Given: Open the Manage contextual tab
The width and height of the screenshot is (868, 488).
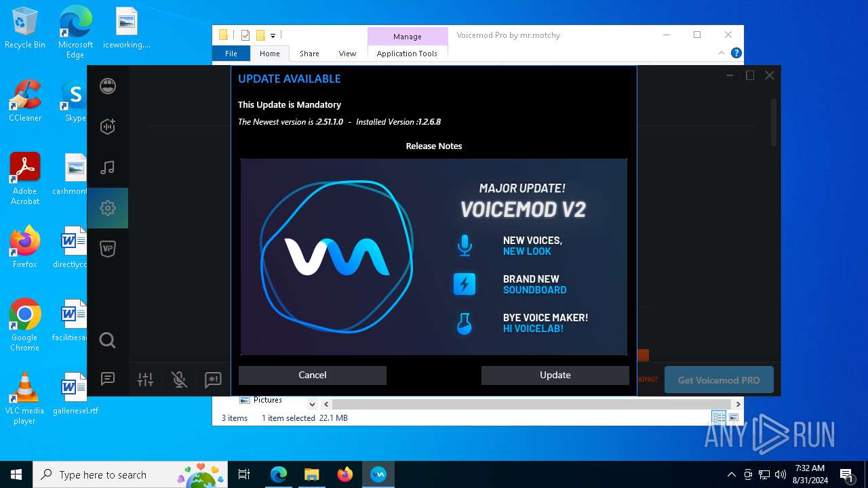Looking at the screenshot, I should (408, 37).
